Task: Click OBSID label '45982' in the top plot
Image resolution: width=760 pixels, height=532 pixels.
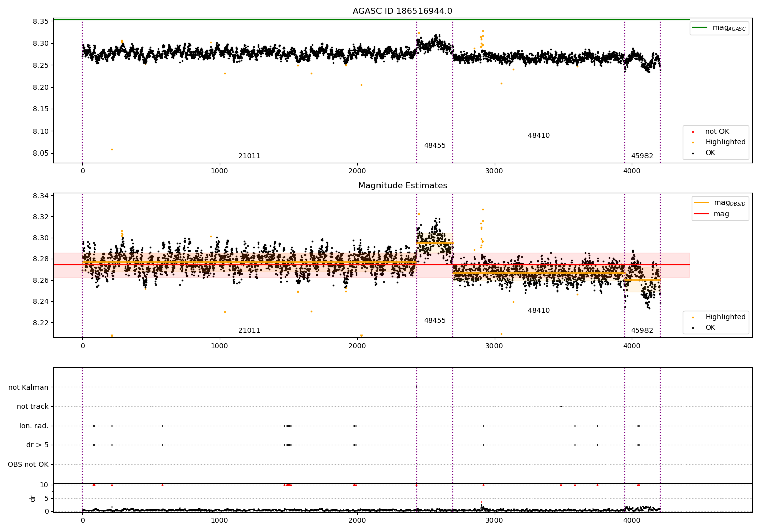Action: click(x=642, y=156)
